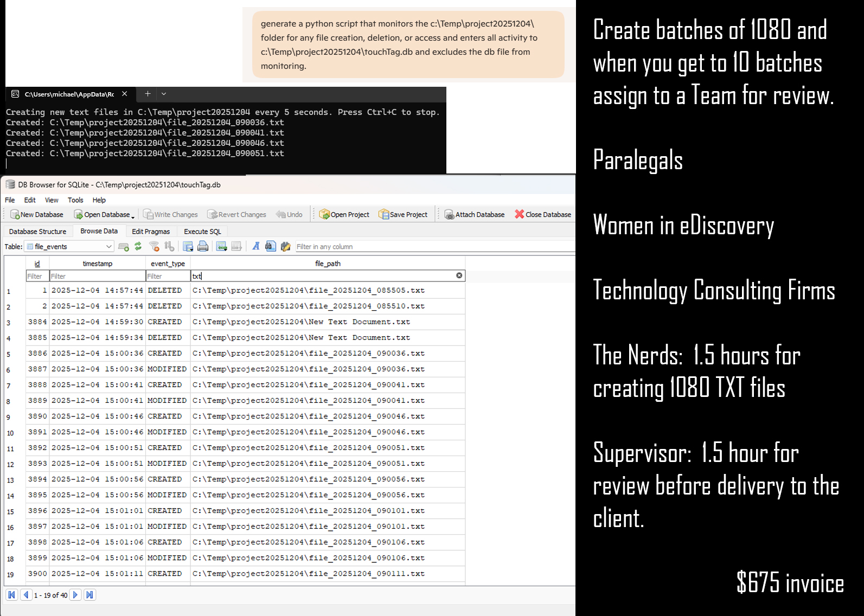This screenshot has width=864, height=616.
Task: Expand the Open Database dropdown arrow
Action: click(x=133, y=216)
